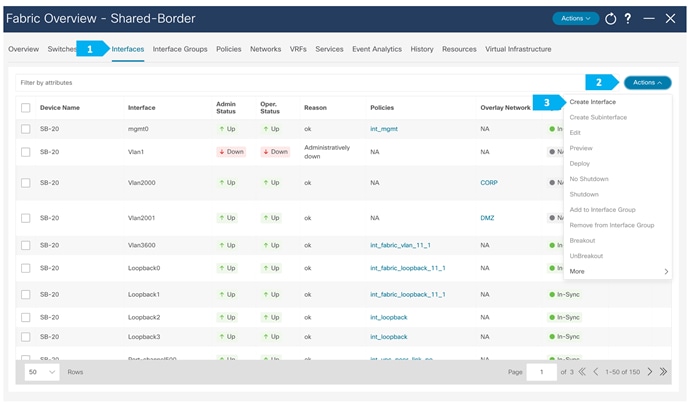This screenshot has height=404, width=695.
Task: Select Deploy in Actions menu
Action: (580, 164)
